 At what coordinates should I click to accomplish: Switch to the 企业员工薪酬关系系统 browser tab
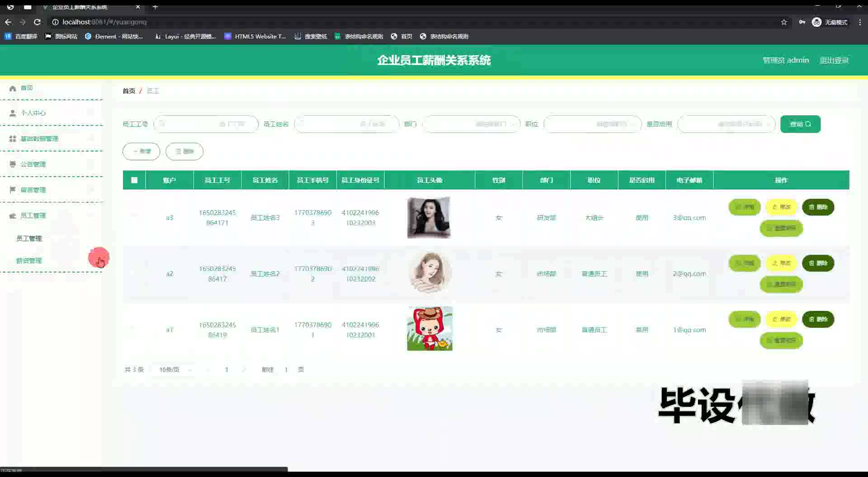point(90,7)
